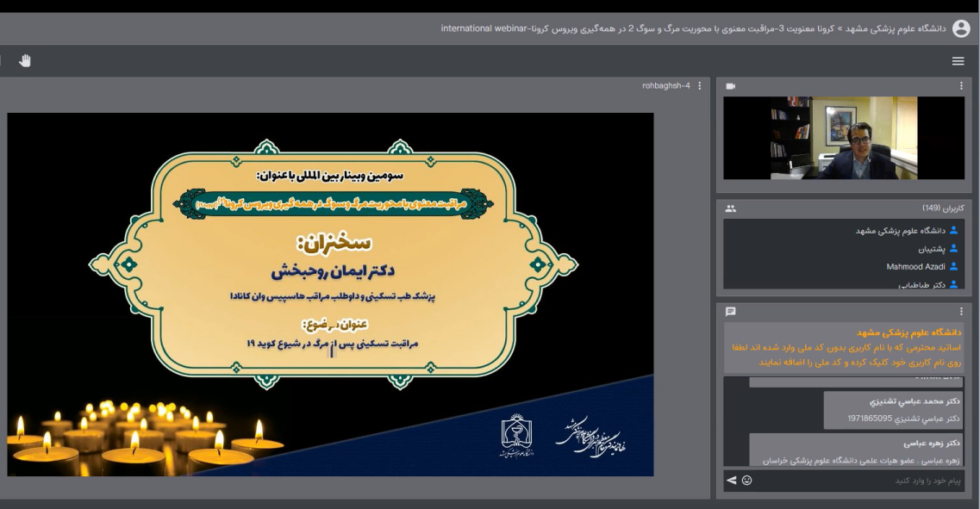Image resolution: width=980 pixels, height=509 pixels.
Task: Click دکتر محمد عباسي تشنيزي chat message
Action: [x=893, y=410]
